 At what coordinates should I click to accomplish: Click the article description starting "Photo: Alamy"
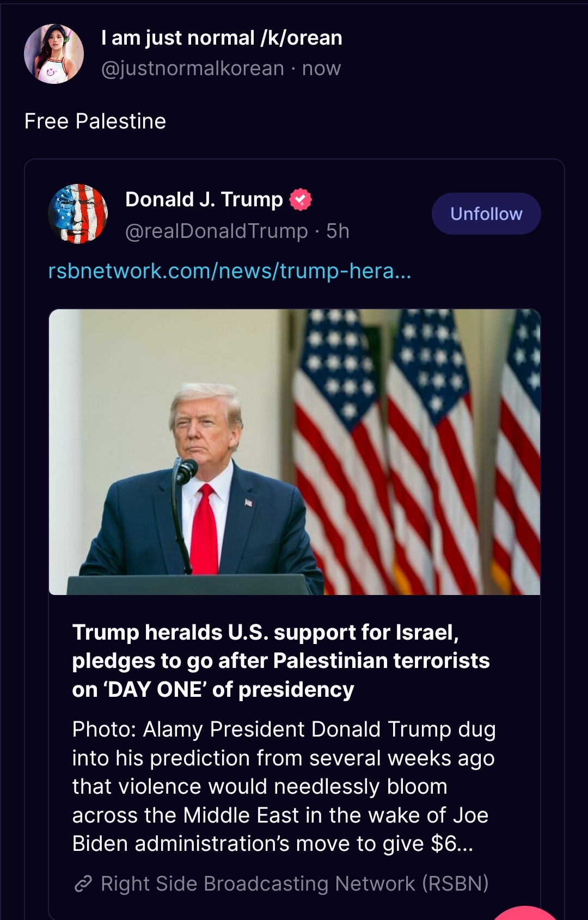pos(283,786)
